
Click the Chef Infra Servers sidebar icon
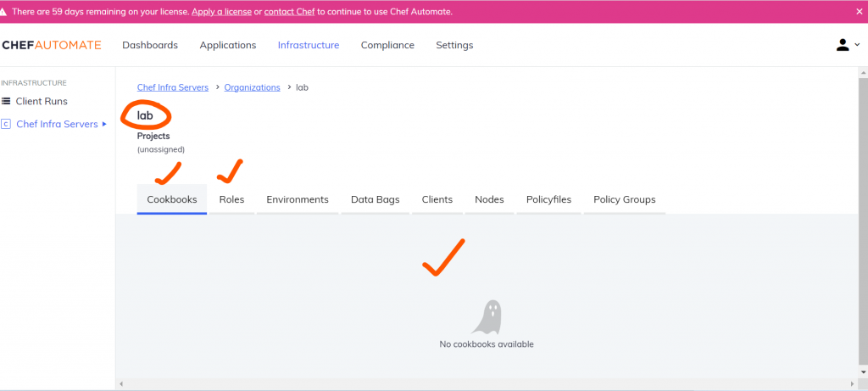[x=6, y=124]
